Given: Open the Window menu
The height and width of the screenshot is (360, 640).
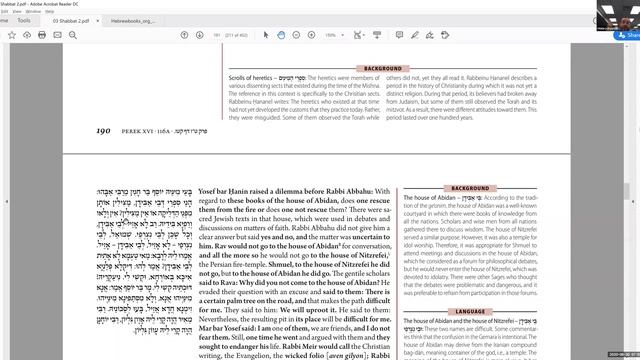Looking at the screenshot, I should 33,11.
